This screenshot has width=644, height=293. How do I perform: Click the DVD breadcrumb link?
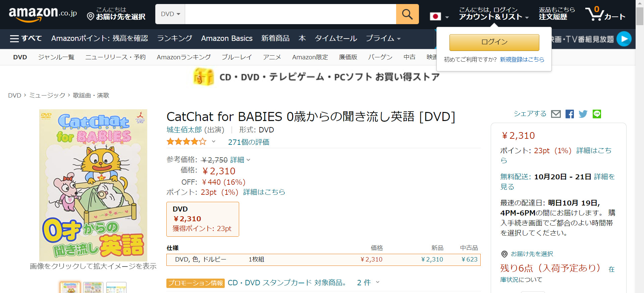[15, 96]
